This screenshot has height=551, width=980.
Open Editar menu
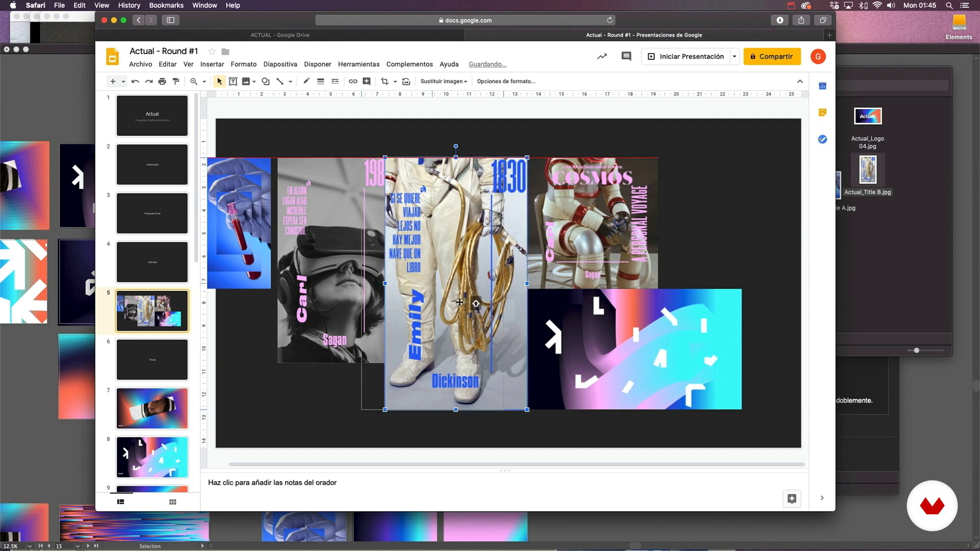(x=167, y=64)
